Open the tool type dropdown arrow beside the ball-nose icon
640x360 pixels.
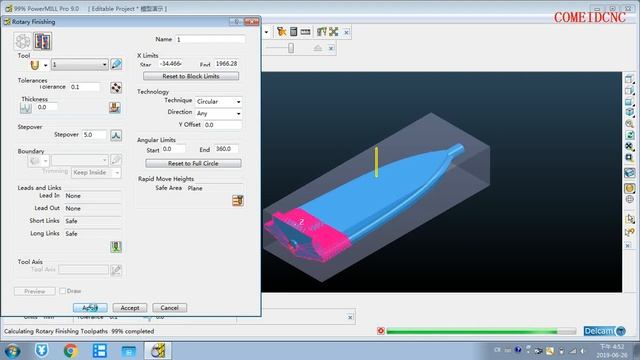[x=45, y=65]
